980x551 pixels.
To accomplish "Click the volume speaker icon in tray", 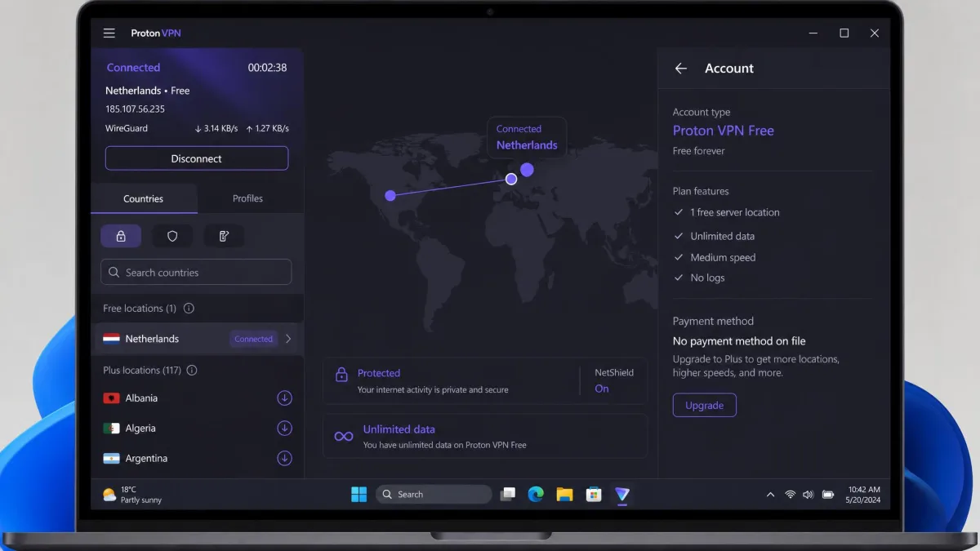I will (808, 495).
